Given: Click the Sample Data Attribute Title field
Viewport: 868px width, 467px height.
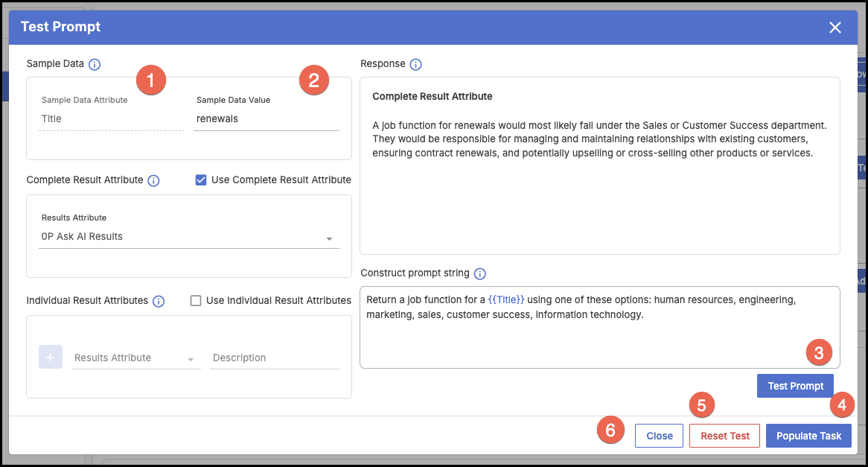Looking at the screenshot, I should click(111, 119).
